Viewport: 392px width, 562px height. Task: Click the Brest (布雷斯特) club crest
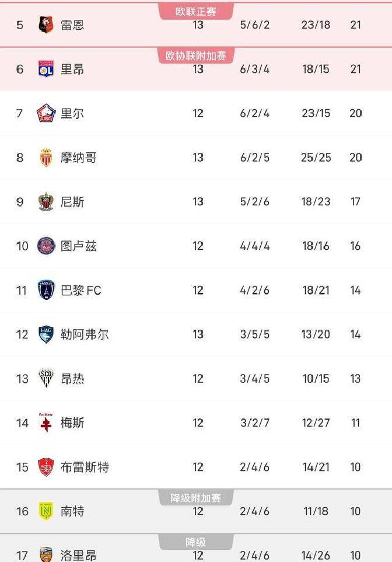point(46,467)
